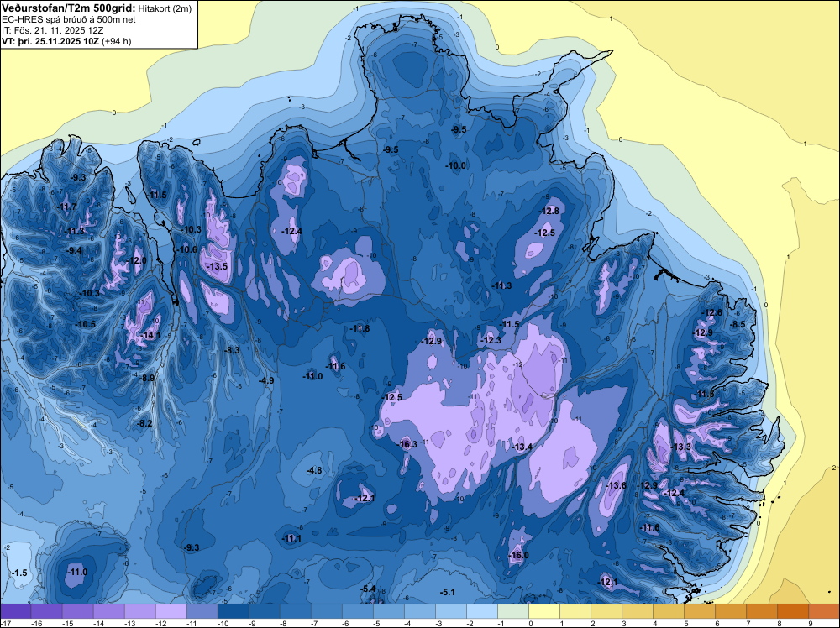Click the -8.3 temperature value
840x628 pixels.
(233, 350)
